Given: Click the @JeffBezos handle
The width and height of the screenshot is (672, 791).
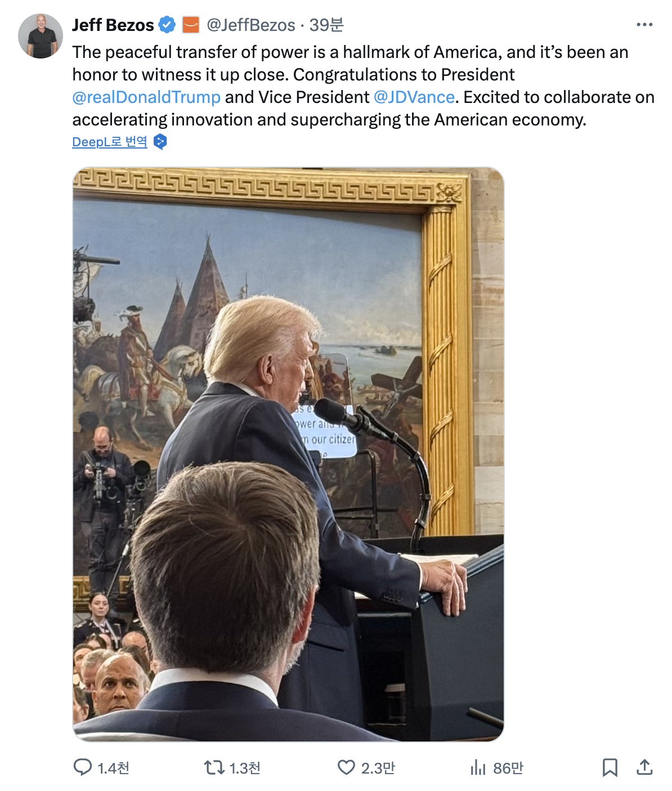Looking at the screenshot, I should point(251,25).
